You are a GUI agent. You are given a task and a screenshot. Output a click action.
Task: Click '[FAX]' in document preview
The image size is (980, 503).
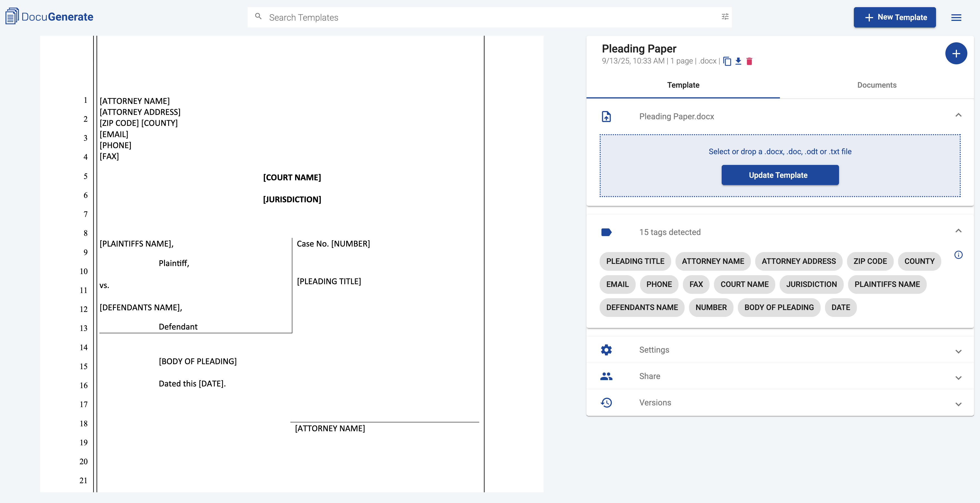coord(109,156)
